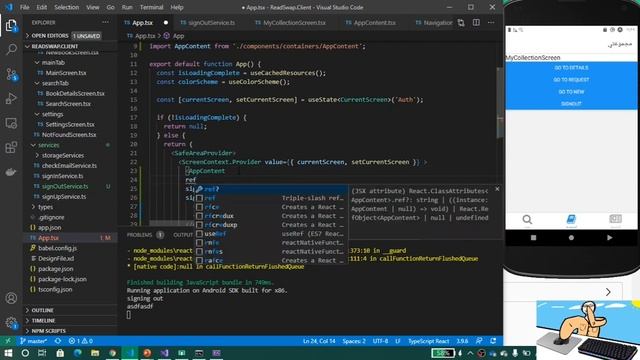
Task: Open File Explorer from taskbar
Action: (95, 353)
